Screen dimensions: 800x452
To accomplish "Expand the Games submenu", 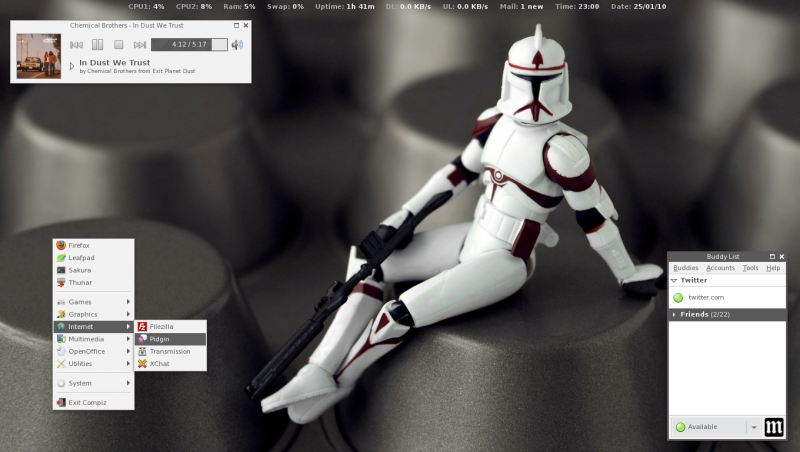I will [93, 302].
